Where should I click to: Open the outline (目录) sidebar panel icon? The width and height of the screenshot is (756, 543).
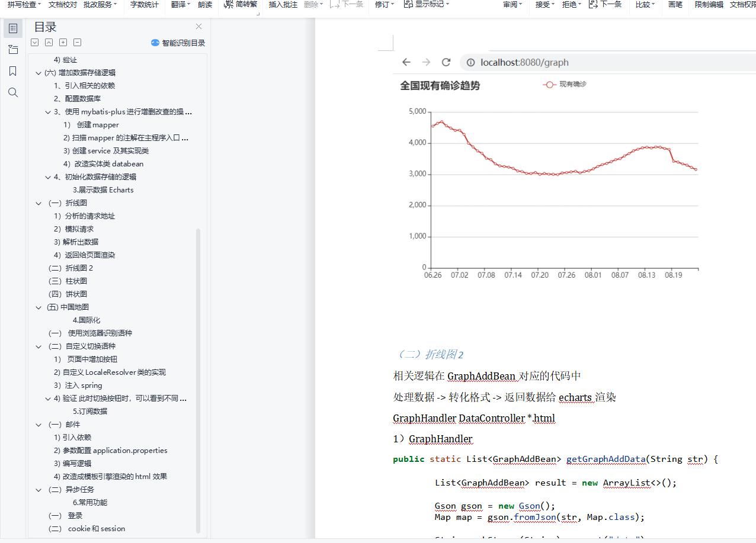pyautogui.click(x=13, y=28)
